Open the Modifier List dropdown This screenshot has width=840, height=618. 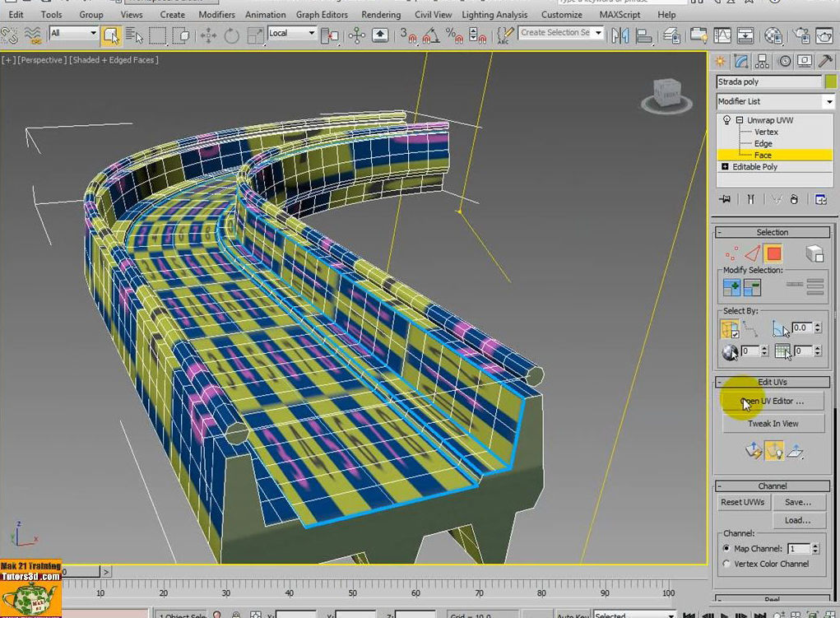pyautogui.click(x=775, y=101)
